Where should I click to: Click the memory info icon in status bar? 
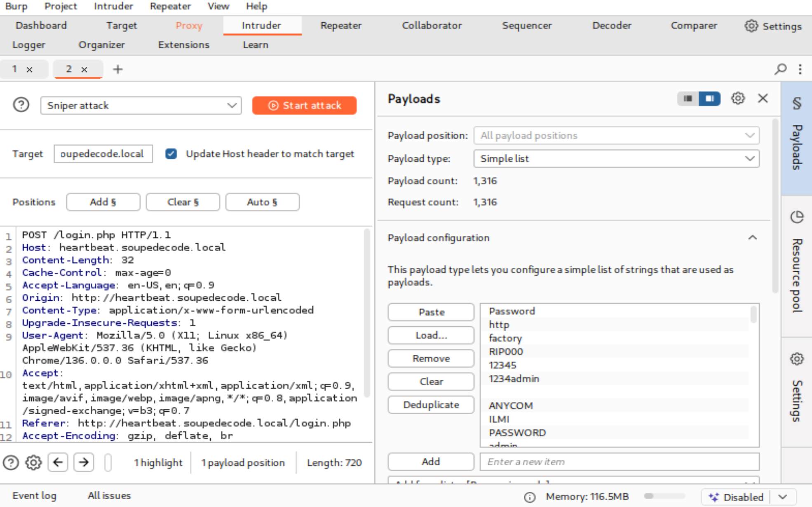point(530,497)
